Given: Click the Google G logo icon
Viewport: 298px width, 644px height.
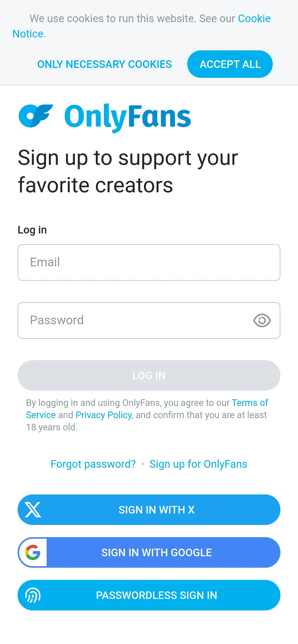Looking at the screenshot, I should coord(33,552).
